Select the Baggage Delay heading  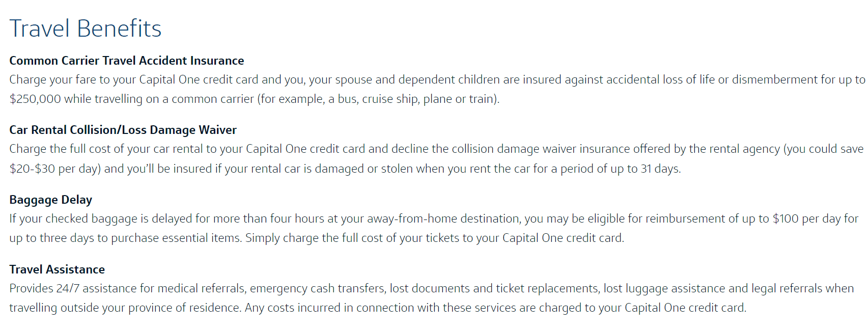50,200
